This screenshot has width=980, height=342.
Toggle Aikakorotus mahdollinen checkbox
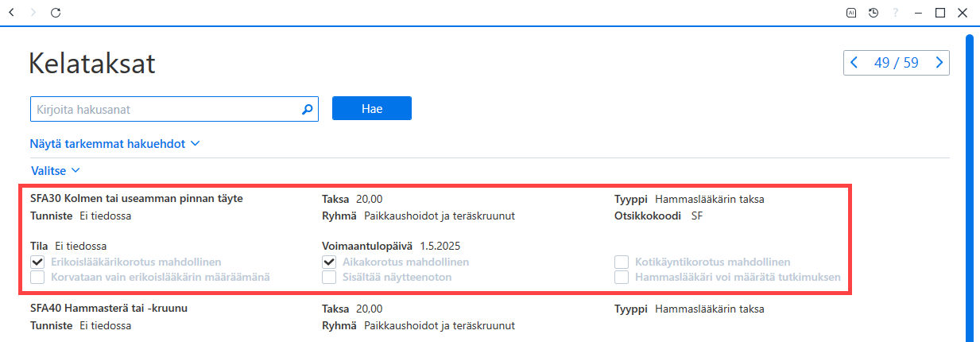coord(328,262)
